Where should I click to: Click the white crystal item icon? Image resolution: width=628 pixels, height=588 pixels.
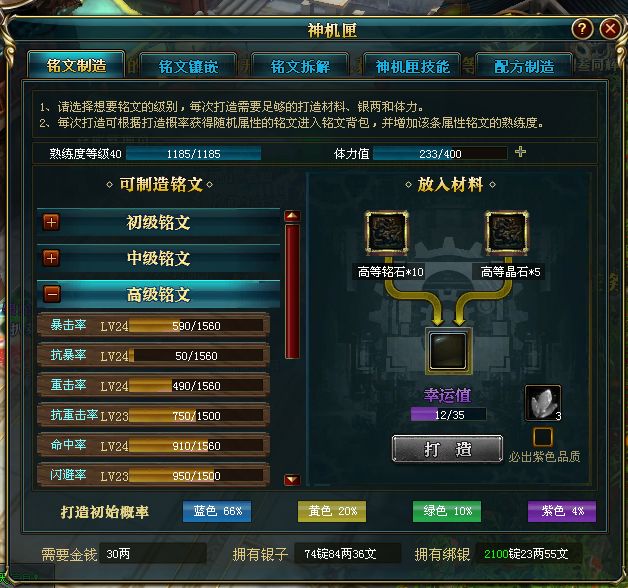tap(543, 403)
